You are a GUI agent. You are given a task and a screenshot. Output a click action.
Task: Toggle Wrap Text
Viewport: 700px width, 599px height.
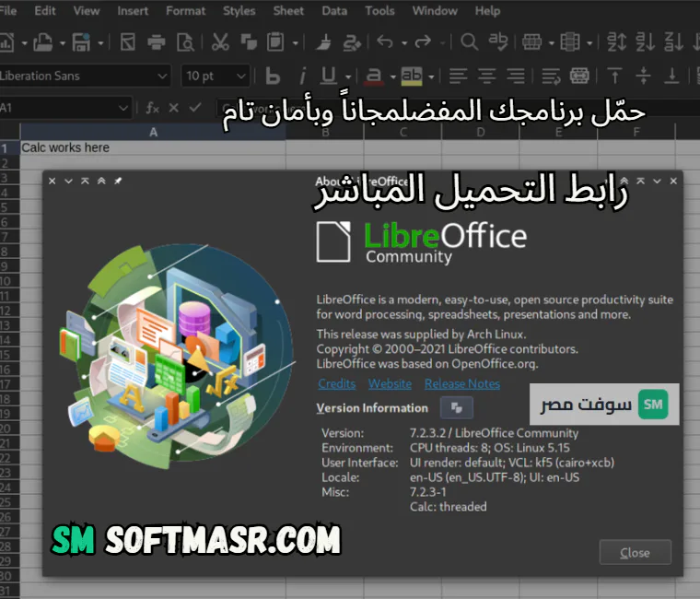tap(551, 76)
